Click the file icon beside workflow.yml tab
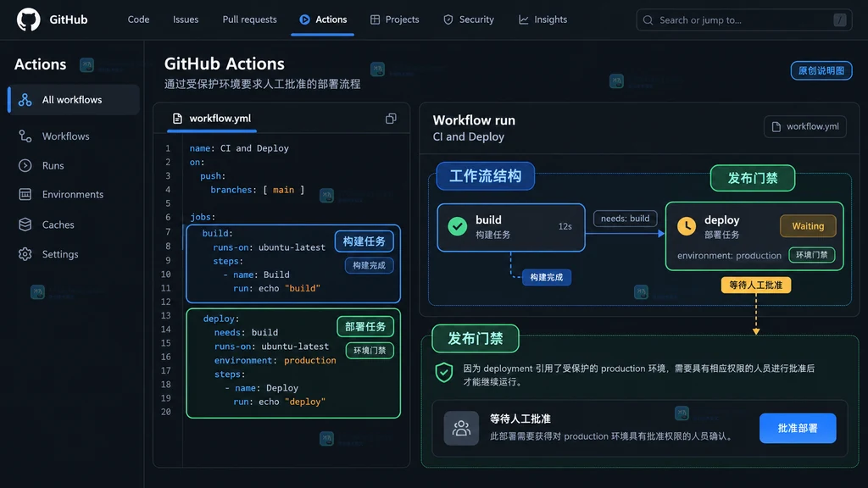868x488 pixels. pyautogui.click(x=177, y=119)
